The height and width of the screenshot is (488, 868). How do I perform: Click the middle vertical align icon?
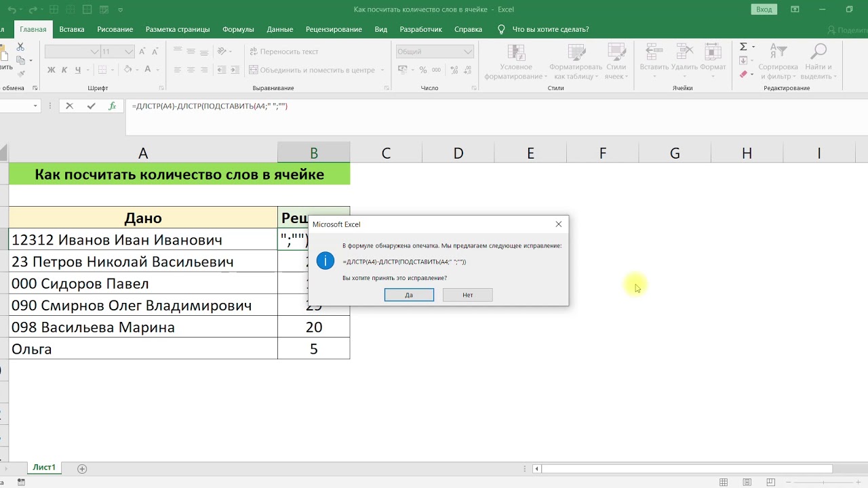pyautogui.click(x=191, y=52)
